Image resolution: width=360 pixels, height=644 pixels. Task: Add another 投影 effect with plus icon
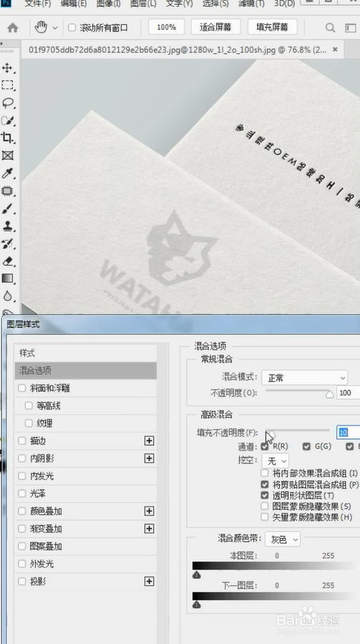point(149,581)
